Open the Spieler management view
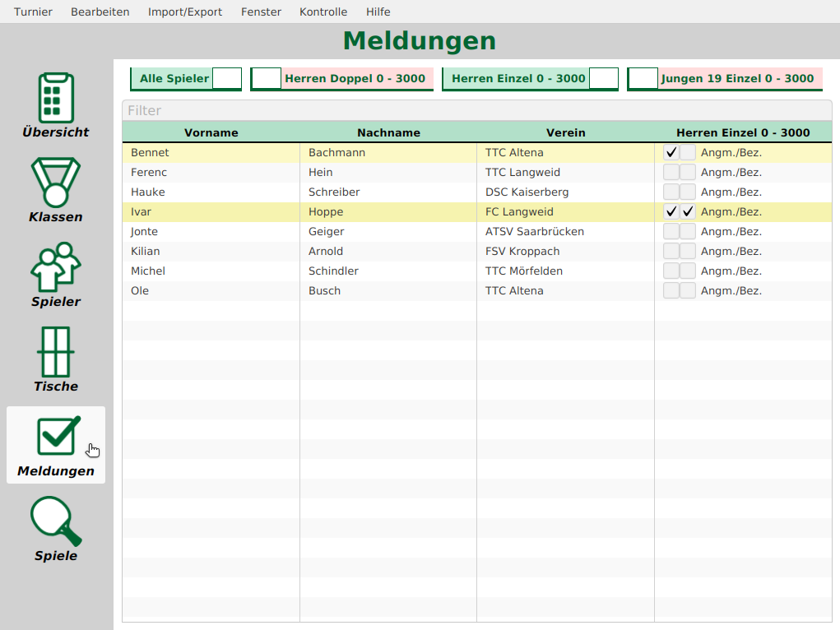The image size is (840, 630). coord(55,276)
